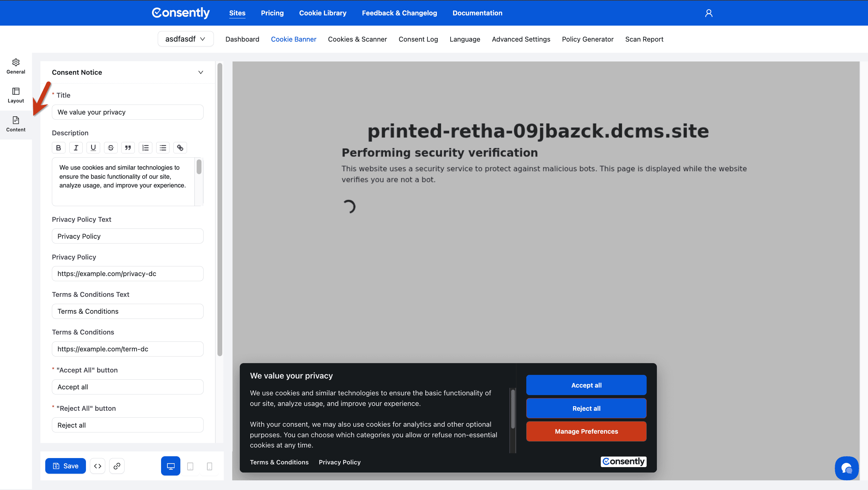The height and width of the screenshot is (490, 868).
Task: Collapse the Consent Notice section
Action: click(x=201, y=72)
